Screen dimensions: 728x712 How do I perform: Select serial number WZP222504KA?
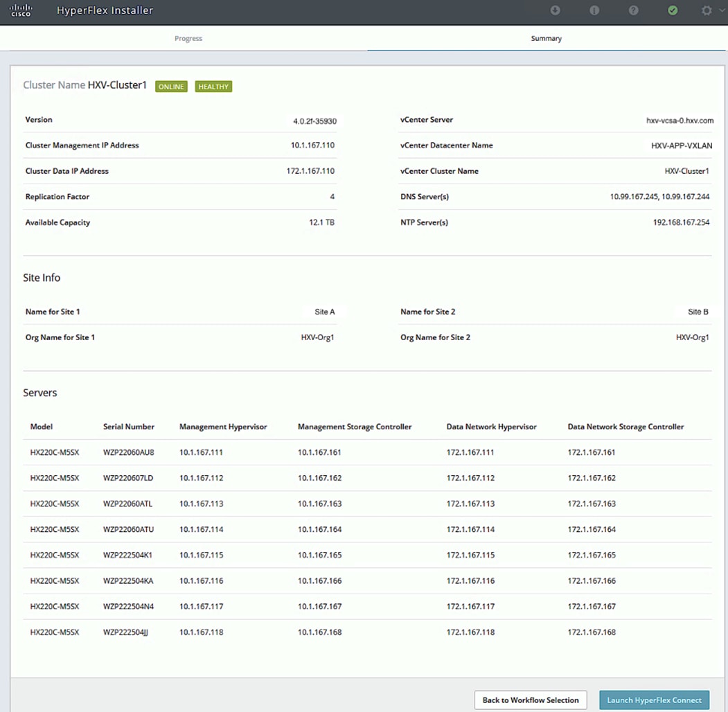click(x=128, y=580)
